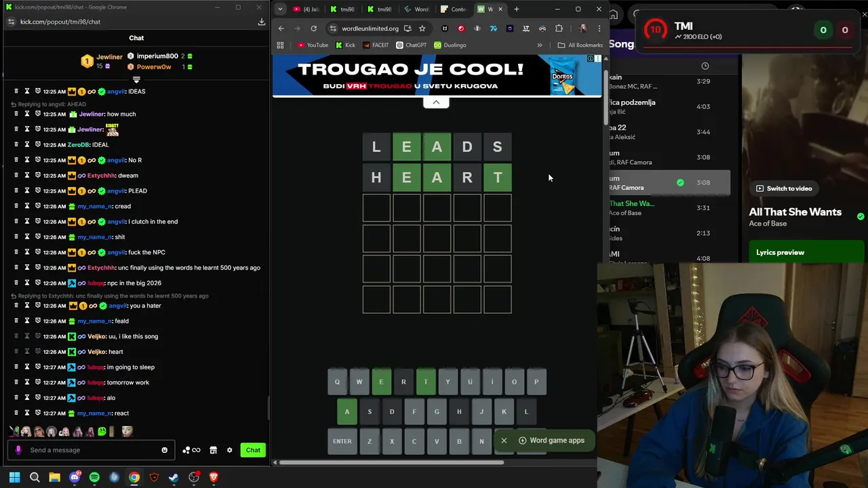Open the Kick chat settings gear
The height and width of the screenshot is (488, 868).
click(x=229, y=450)
